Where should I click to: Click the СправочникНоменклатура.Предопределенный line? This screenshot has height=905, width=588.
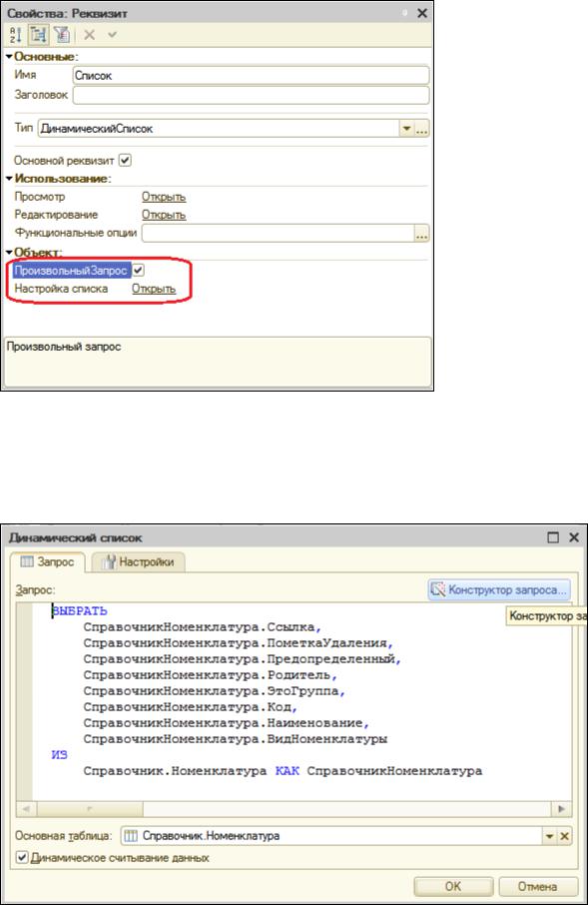(x=242, y=659)
